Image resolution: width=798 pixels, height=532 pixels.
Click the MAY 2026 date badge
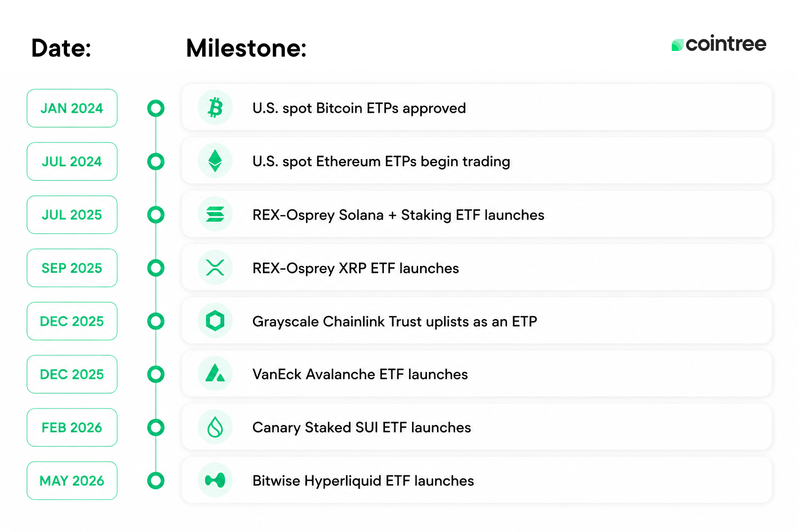pyautogui.click(x=72, y=481)
